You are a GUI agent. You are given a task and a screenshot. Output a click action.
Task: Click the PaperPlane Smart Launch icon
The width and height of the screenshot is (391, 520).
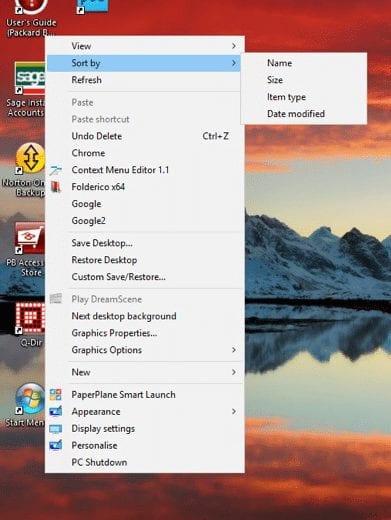[56, 395]
